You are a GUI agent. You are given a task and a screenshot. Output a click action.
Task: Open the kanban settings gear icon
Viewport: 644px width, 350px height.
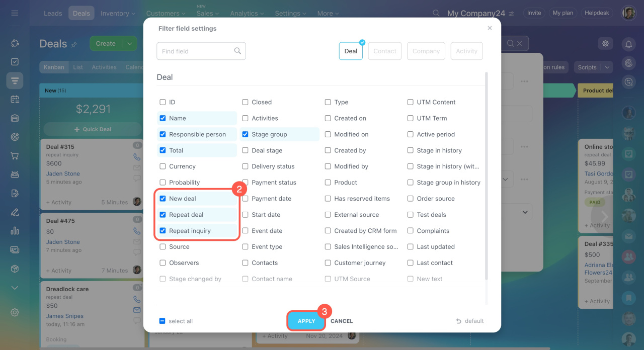point(605,44)
